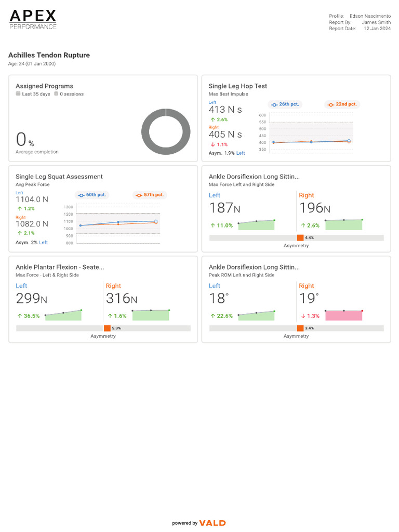
Task: Open the Ankle Plantar Flexion - Seate... title
Action: [x=60, y=268]
